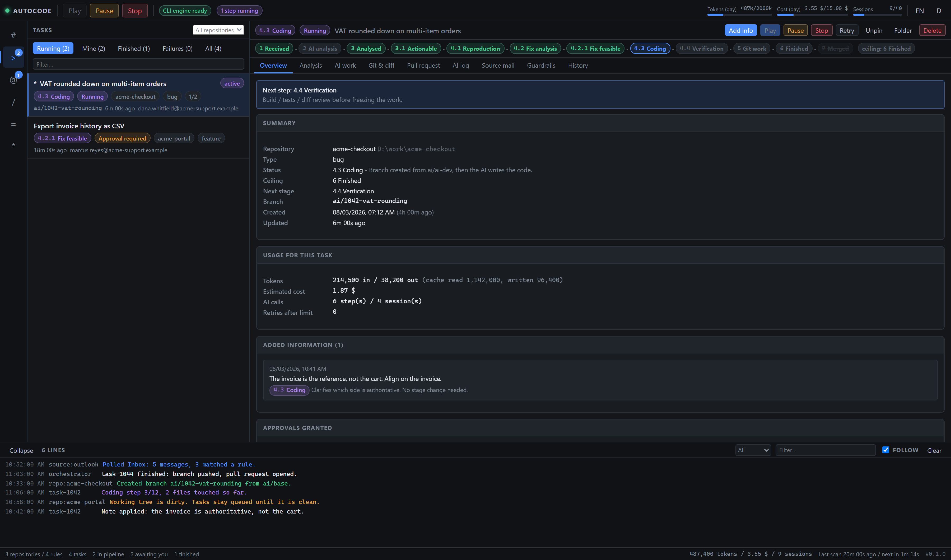The image size is (951, 560).
Task: Show the Running (2) task filter
Action: 53,48
